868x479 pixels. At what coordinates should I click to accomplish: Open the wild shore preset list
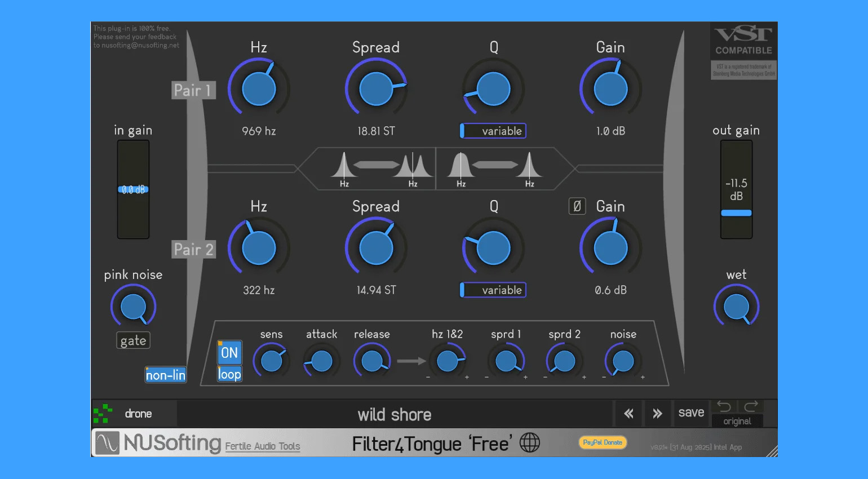(394, 415)
